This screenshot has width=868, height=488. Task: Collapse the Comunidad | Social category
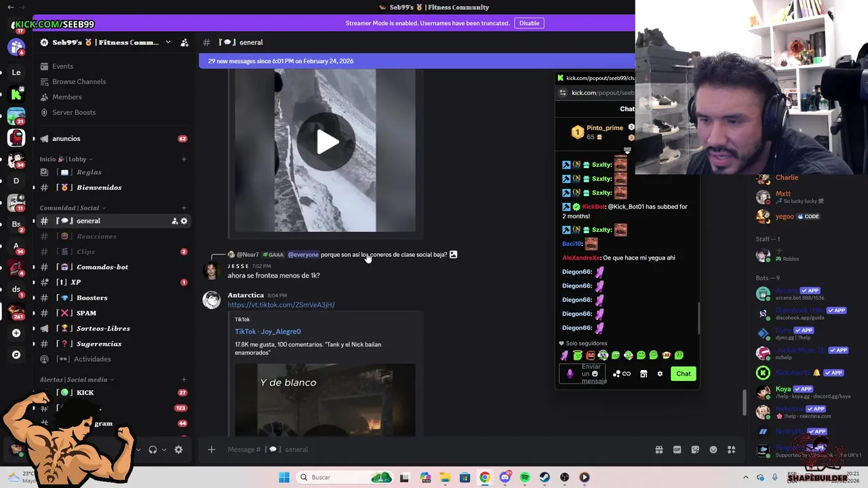[x=73, y=208]
